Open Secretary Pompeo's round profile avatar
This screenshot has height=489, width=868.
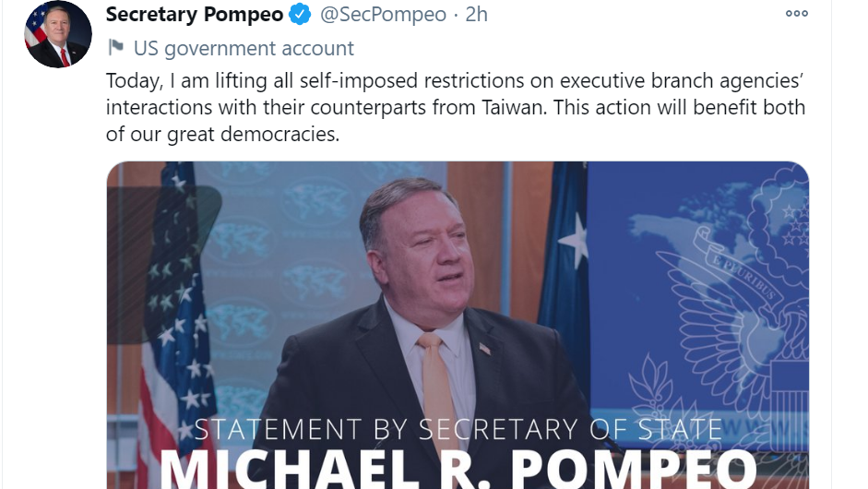[x=58, y=34]
